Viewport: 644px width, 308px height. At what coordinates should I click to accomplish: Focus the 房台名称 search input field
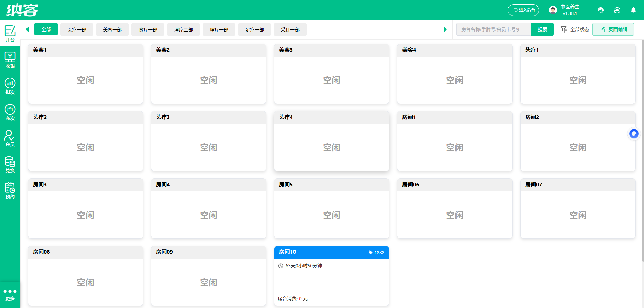click(x=493, y=29)
